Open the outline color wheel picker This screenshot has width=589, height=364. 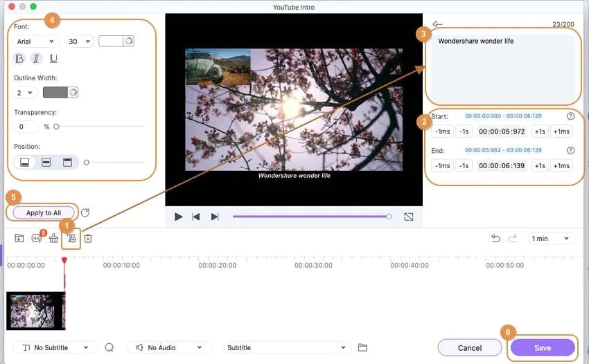tap(73, 92)
